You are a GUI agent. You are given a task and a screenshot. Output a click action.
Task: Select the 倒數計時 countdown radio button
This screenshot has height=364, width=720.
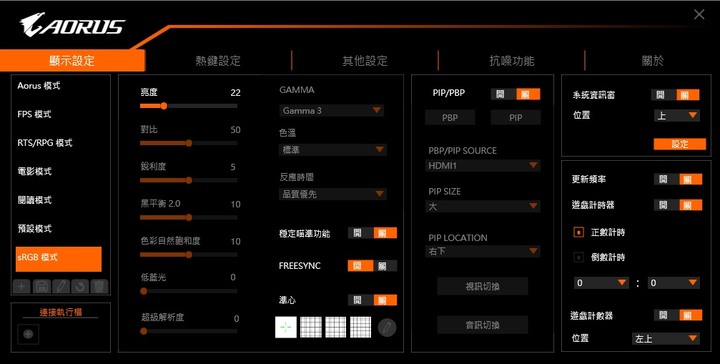pos(578,257)
